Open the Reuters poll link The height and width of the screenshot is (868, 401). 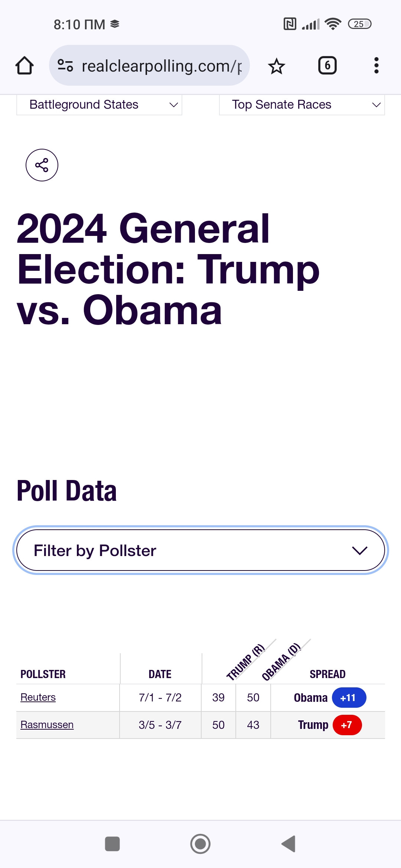coord(38,697)
